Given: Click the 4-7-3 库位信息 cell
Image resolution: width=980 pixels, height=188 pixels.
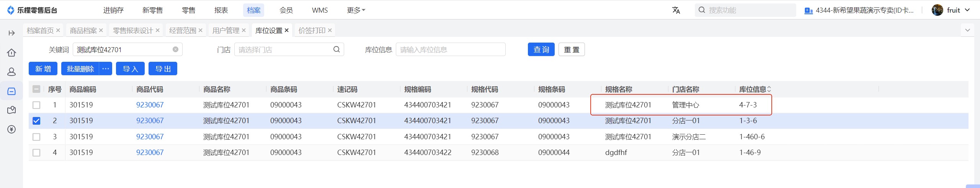Looking at the screenshot, I should [x=748, y=105].
